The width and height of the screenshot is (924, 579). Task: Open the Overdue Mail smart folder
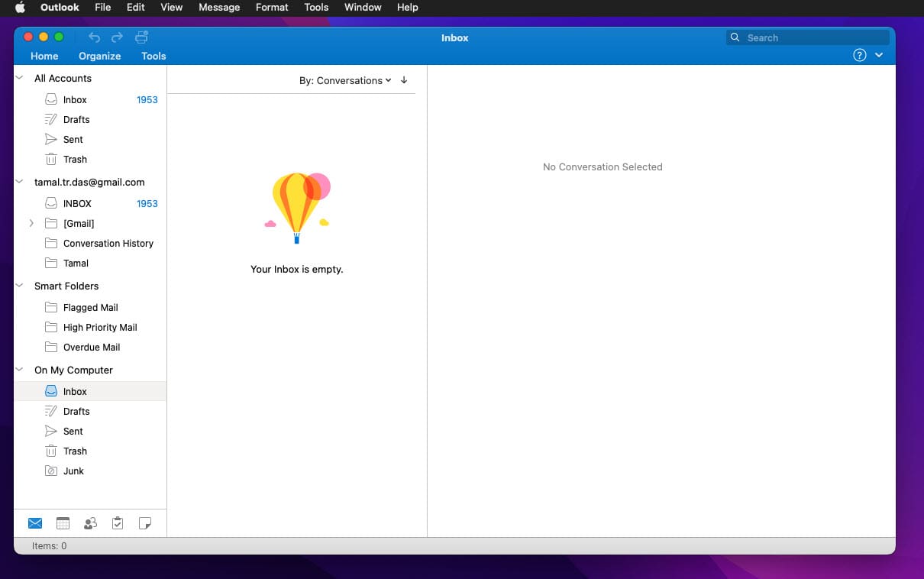click(92, 347)
